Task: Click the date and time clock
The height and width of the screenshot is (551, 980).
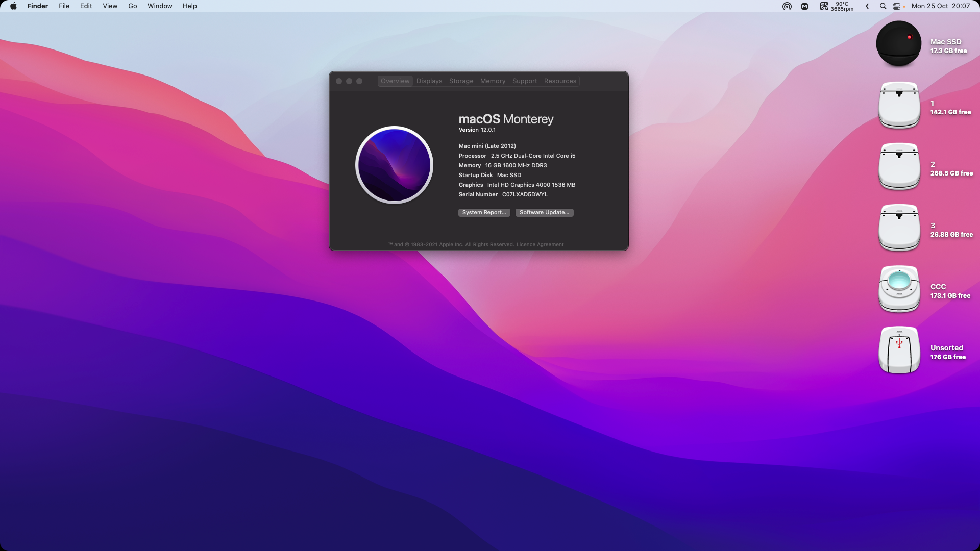Action: (x=940, y=6)
